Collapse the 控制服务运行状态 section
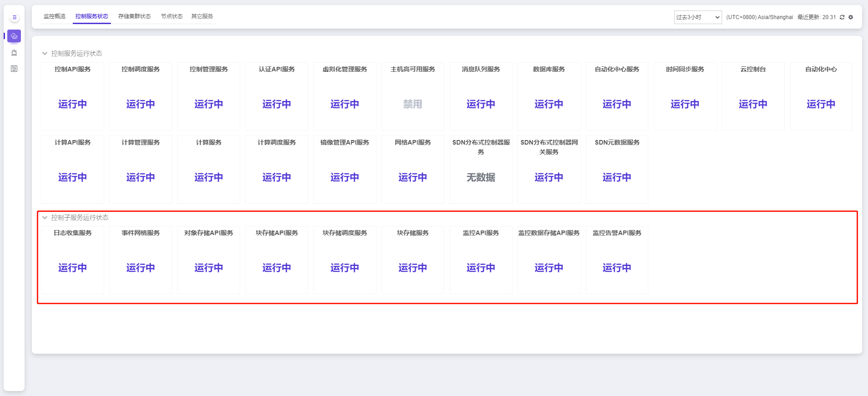 pyautogui.click(x=45, y=54)
